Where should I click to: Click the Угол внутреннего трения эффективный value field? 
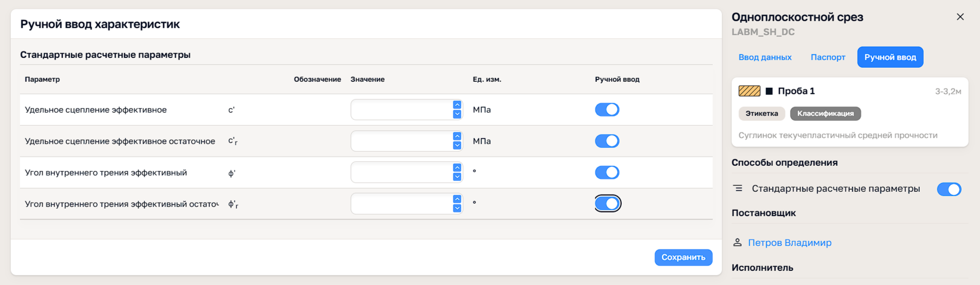coord(401,172)
